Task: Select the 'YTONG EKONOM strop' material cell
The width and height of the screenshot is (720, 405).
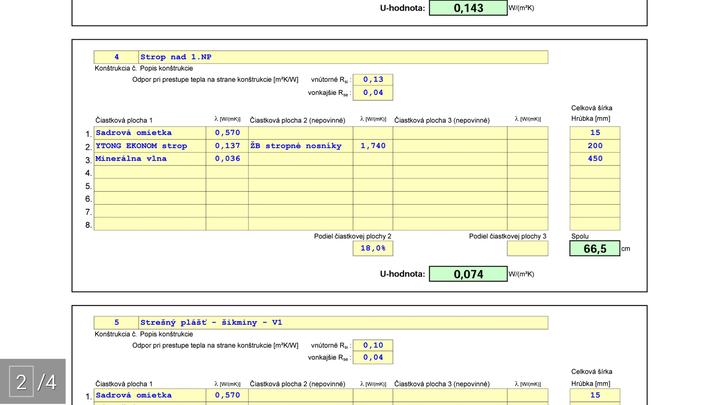Action: coord(150,146)
